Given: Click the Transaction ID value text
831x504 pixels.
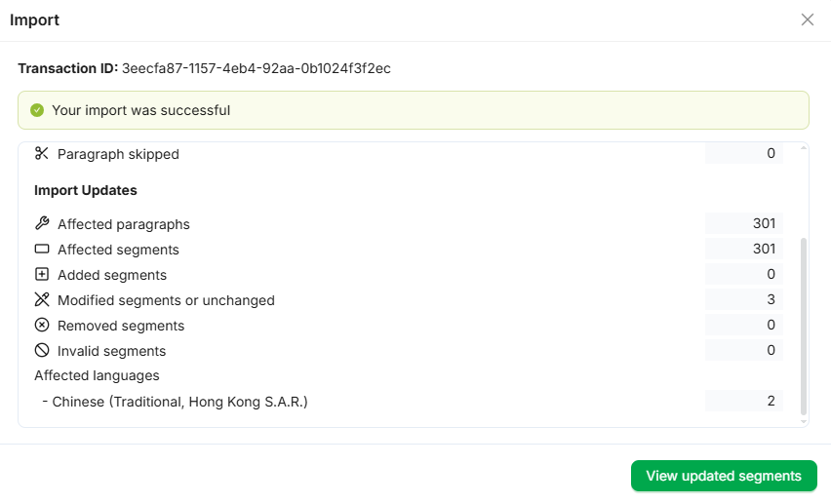Looking at the screenshot, I should [256, 68].
